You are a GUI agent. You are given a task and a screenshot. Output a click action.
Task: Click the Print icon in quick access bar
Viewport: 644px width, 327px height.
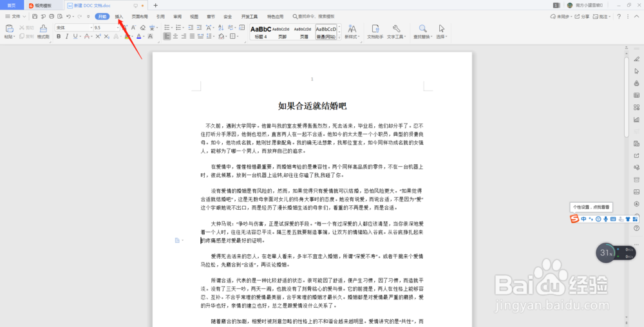[x=52, y=16]
